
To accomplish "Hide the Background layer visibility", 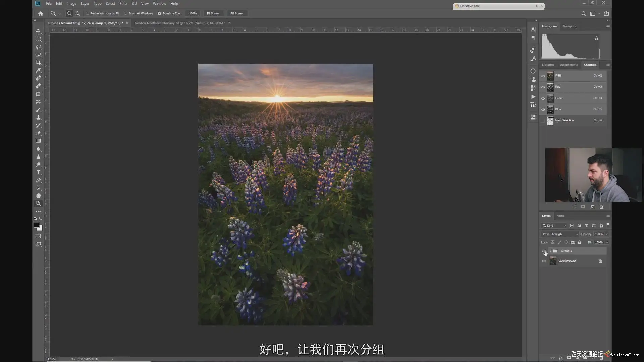I will 544,261.
